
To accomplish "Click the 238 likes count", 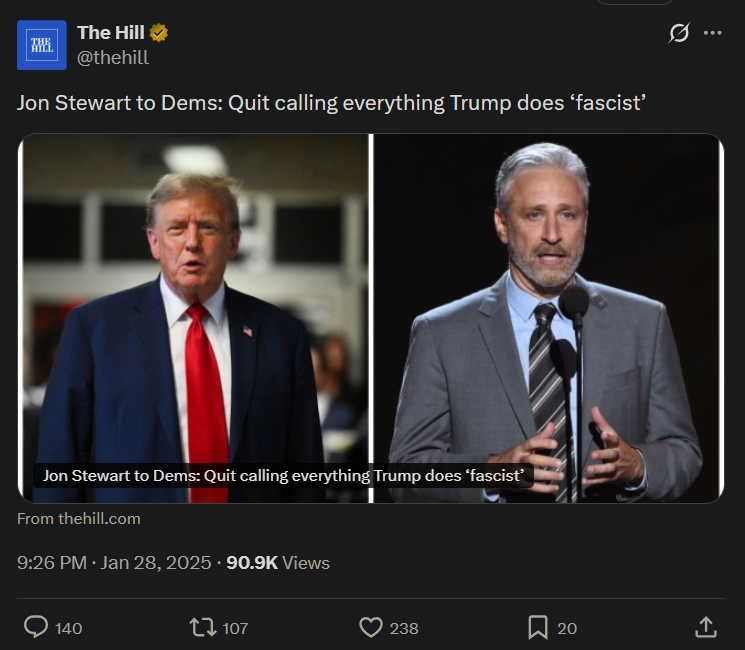I will [x=404, y=628].
